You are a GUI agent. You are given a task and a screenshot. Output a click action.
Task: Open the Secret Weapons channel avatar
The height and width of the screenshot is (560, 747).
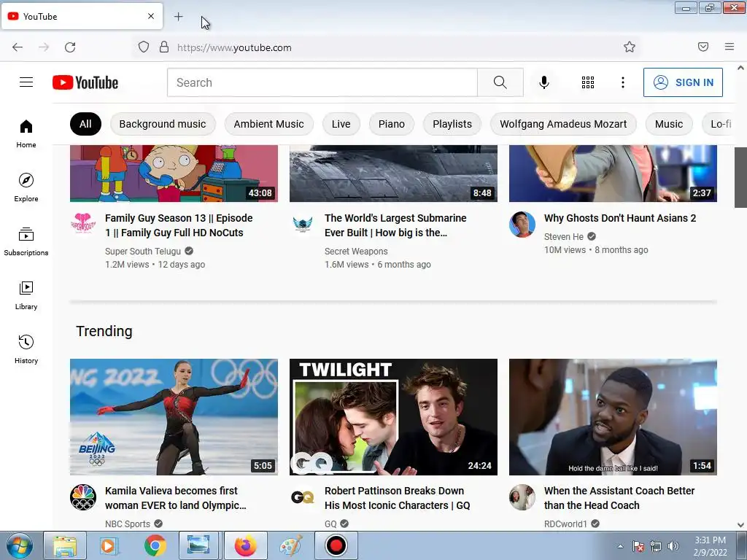[x=303, y=223]
